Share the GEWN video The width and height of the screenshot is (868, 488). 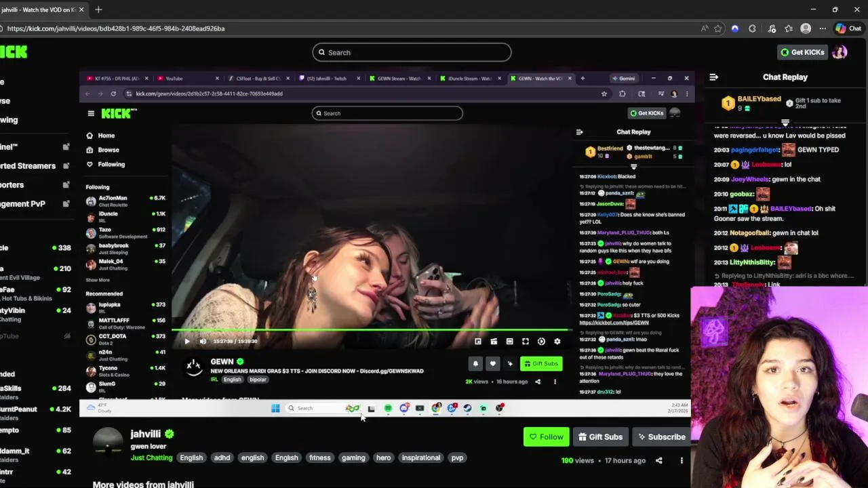point(538,382)
